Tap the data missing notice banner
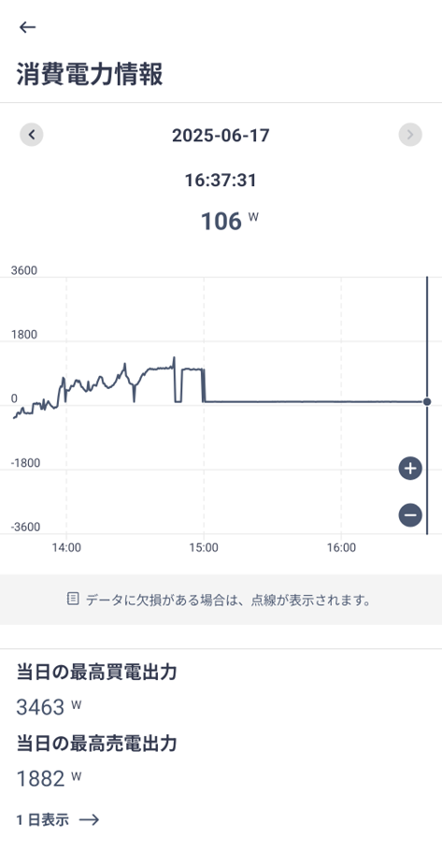 (221, 600)
